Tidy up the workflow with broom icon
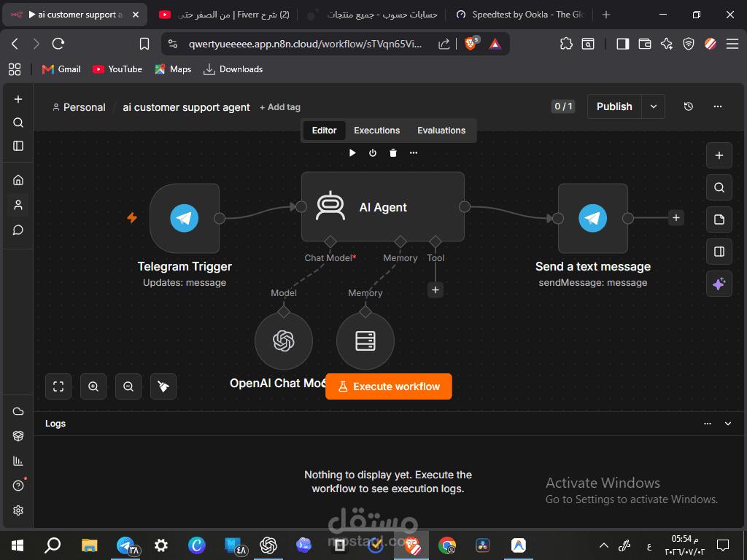This screenshot has height=560, width=747. pyautogui.click(x=163, y=386)
